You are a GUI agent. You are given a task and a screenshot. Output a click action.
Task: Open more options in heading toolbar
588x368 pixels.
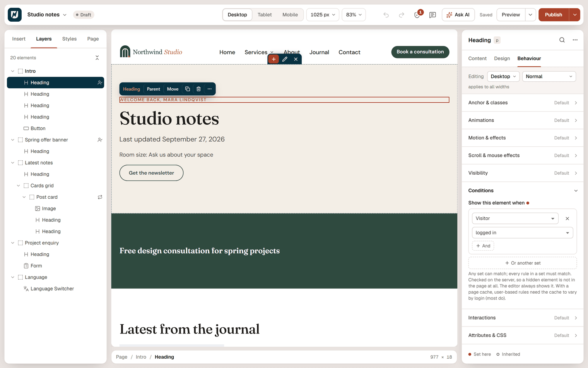[210, 89]
